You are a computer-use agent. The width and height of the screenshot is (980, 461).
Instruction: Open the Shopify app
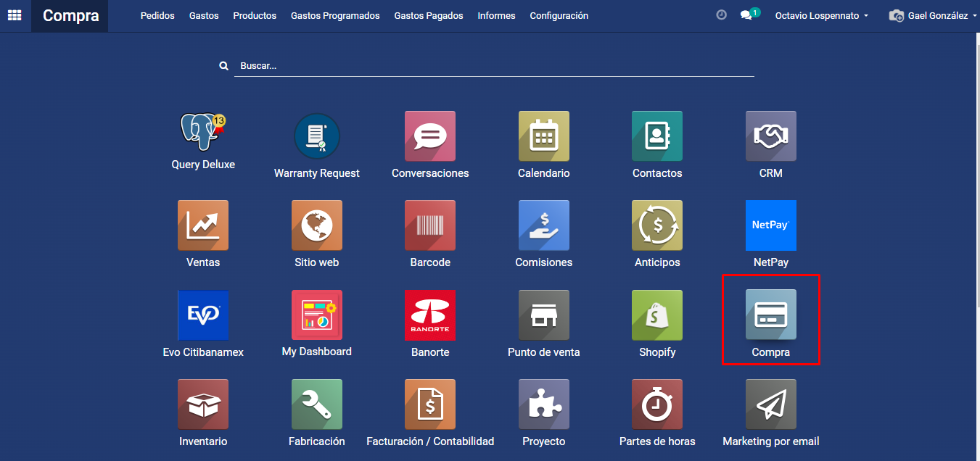pos(657,315)
